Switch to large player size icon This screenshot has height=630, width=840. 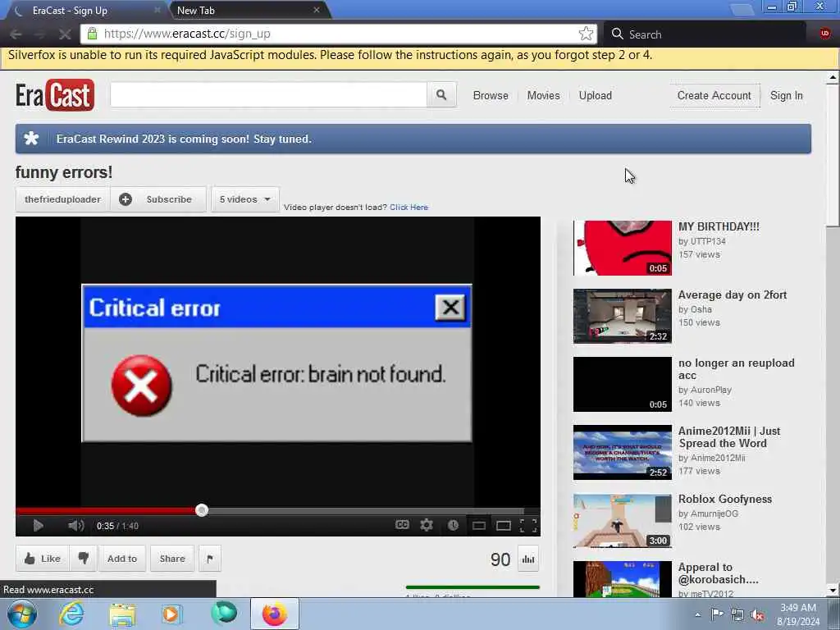tap(504, 526)
